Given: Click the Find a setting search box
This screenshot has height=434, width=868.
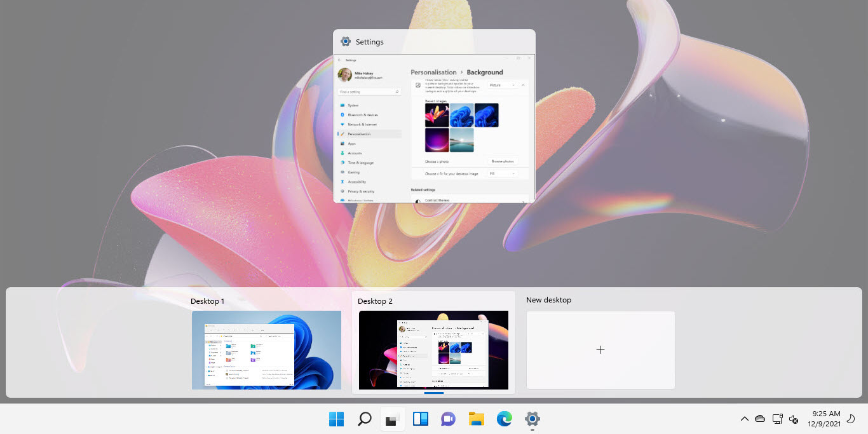Looking at the screenshot, I should point(369,92).
